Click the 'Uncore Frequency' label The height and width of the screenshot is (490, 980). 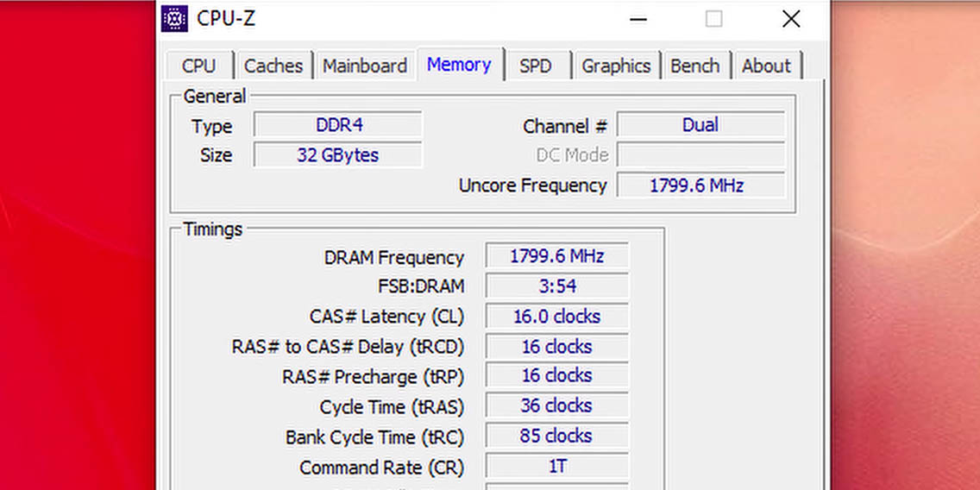pos(532,185)
